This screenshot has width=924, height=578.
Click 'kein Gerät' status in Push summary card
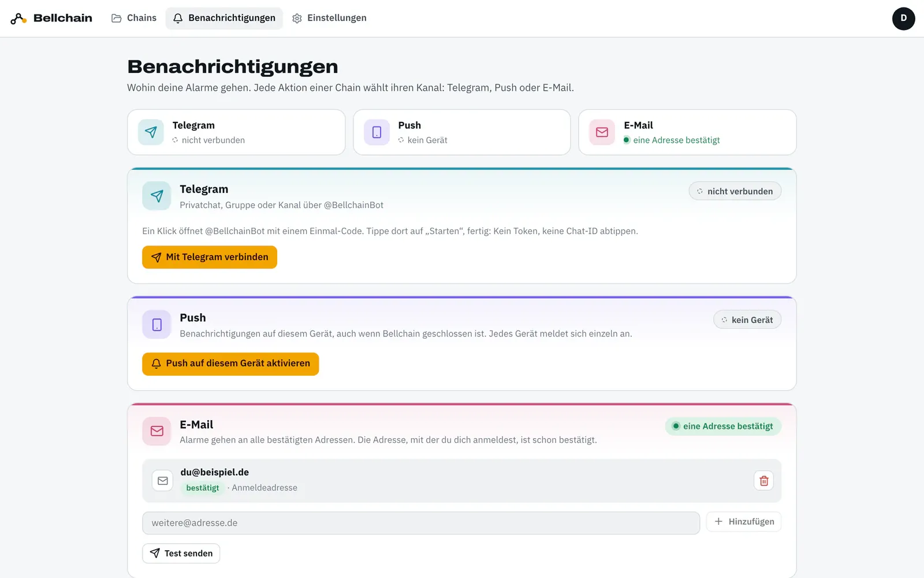423,140
